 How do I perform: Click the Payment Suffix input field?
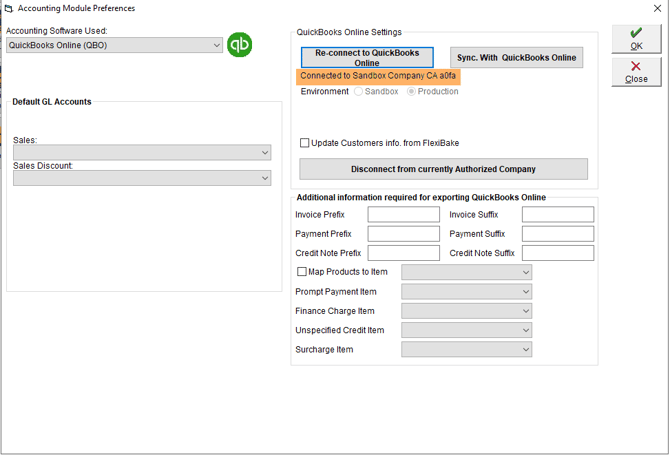pos(558,234)
